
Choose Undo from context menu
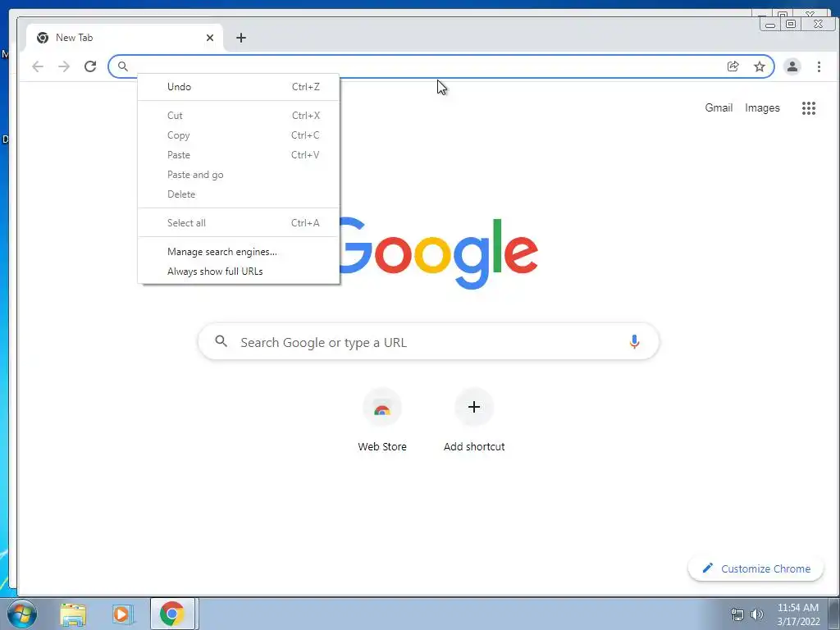(x=239, y=87)
